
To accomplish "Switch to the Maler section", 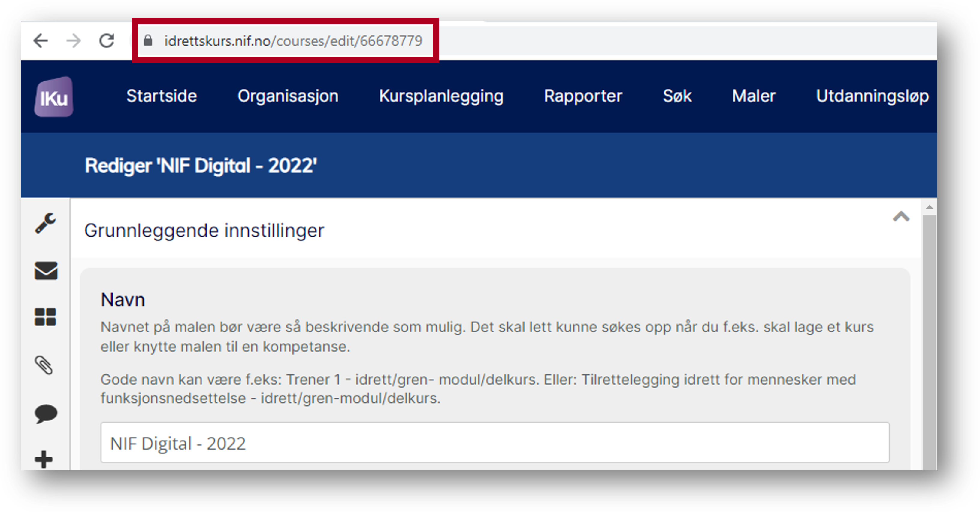I will (754, 96).
